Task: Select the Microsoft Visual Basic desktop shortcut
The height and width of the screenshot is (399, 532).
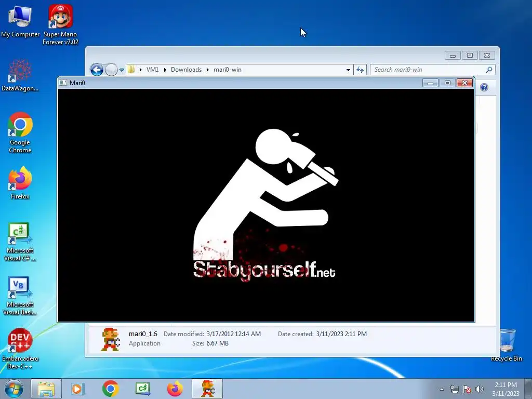Action: coord(20,296)
